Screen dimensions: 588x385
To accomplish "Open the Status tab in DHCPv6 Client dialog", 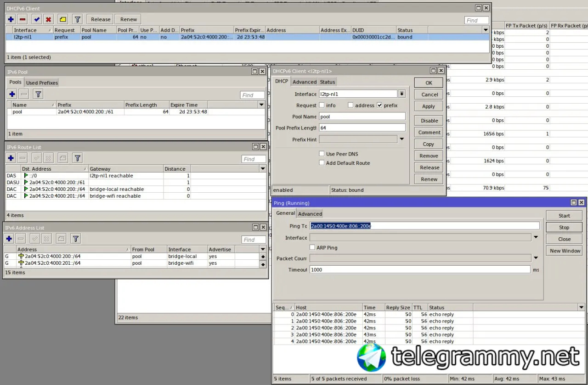I will point(328,82).
